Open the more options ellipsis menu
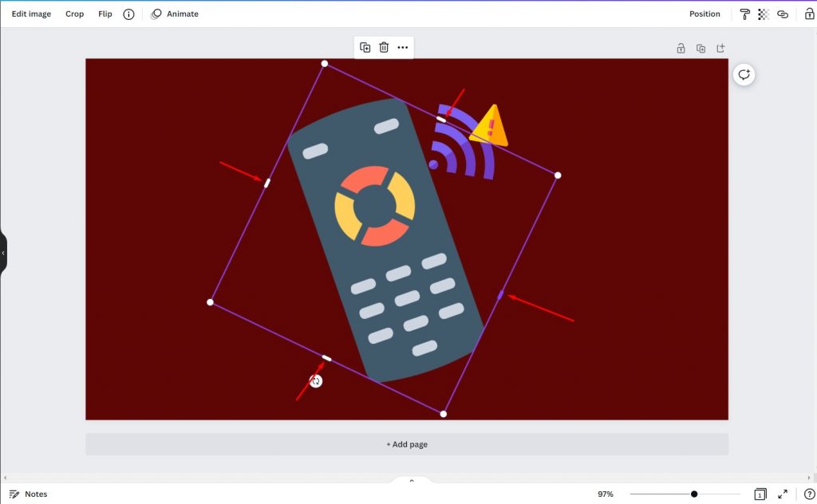This screenshot has height=504, width=817. [403, 47]
